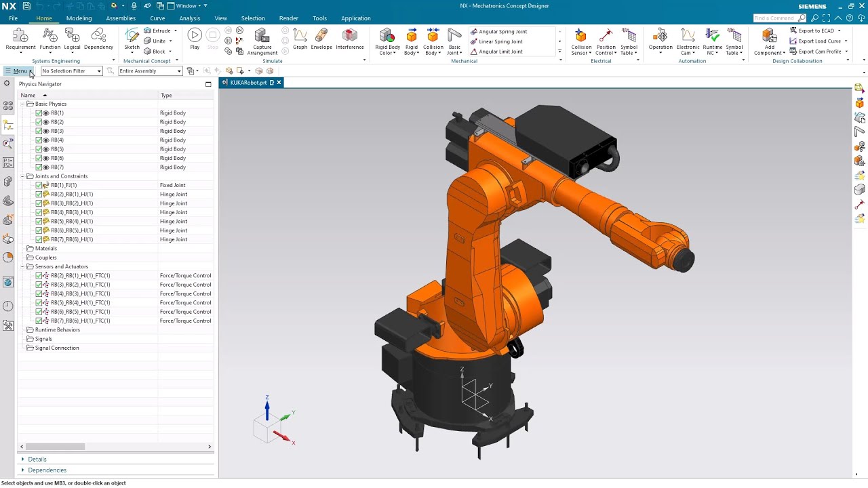Collapse the Sensors and Actuators folder
Image resolution: width=868 pixels, height=488 pixels.
pos(22,266)
